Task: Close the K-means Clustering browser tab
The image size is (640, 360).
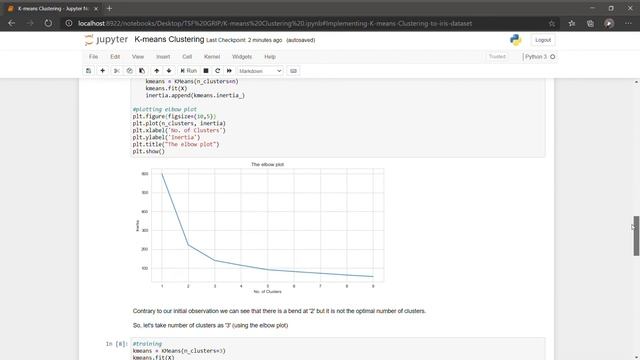Action: tap(96, 9)
